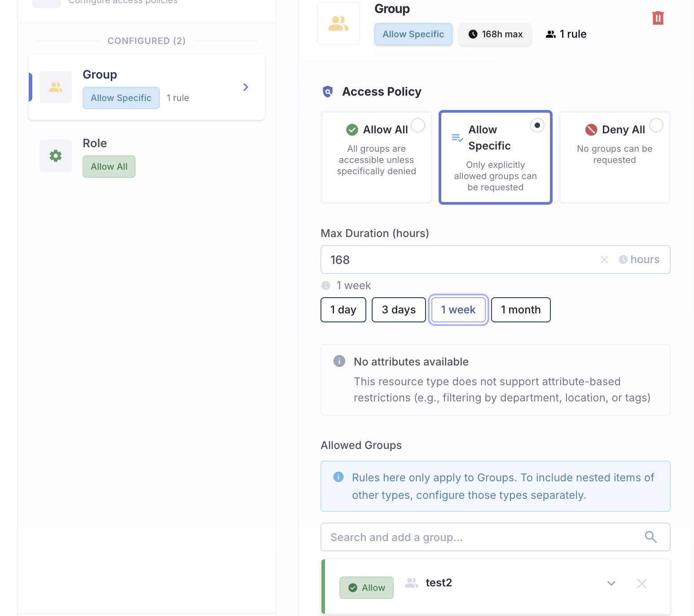
Task: Set duration to 1 day
Action: pyautogui.click(x=343, y=310)
